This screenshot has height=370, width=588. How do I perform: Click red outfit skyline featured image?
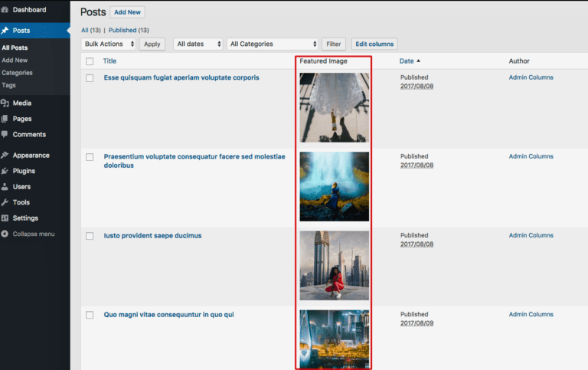[334, 265]
